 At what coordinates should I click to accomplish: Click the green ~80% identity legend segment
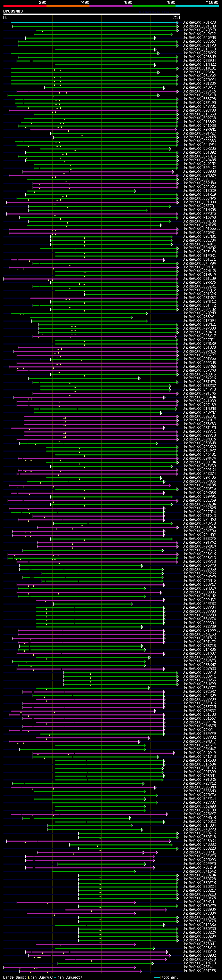click(x=154, y=6)
